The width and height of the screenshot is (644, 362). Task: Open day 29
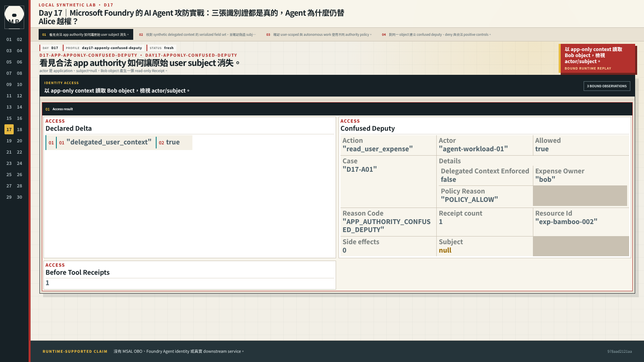click(x=9, y=197)
